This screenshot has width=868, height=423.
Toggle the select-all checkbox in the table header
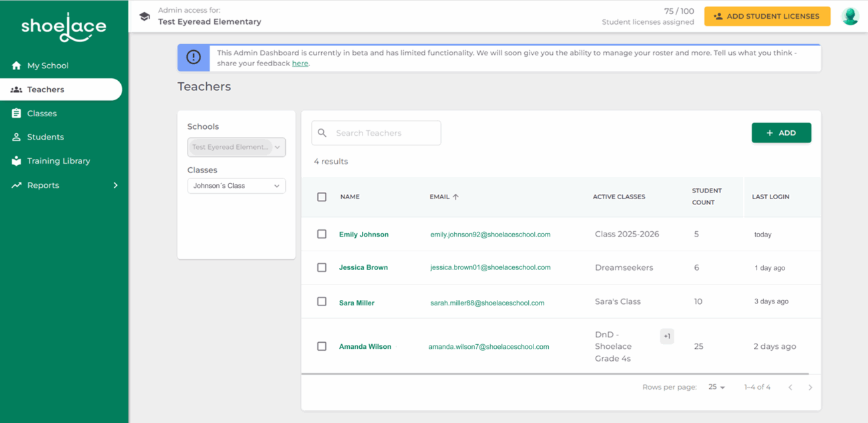coord(321,196)
